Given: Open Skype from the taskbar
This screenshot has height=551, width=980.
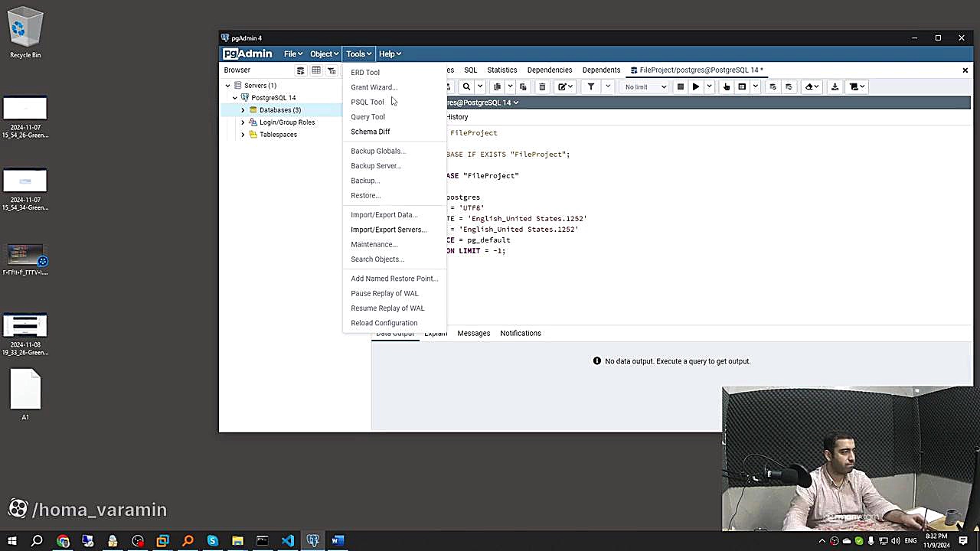Looking at the screenshot, I should [213, 541].
